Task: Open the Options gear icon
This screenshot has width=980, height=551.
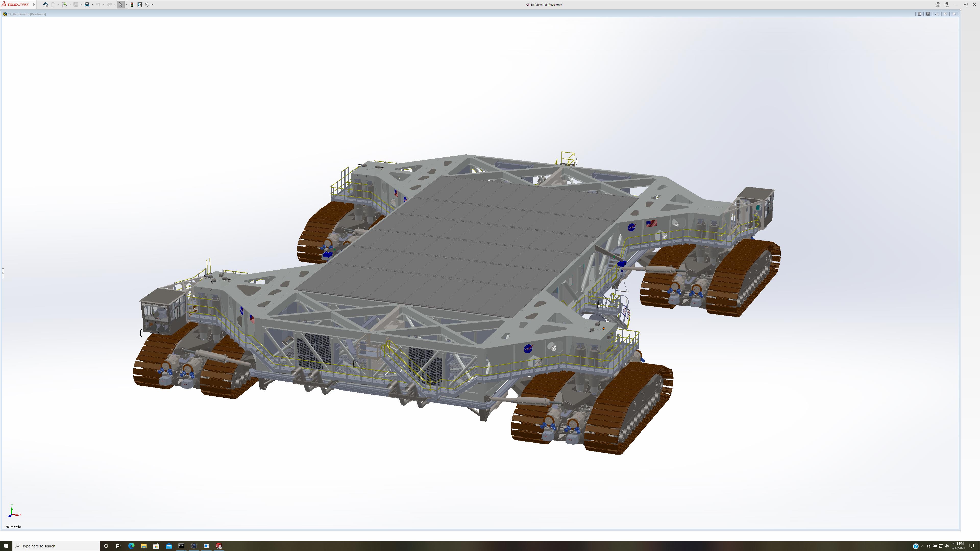Action: 147,5
